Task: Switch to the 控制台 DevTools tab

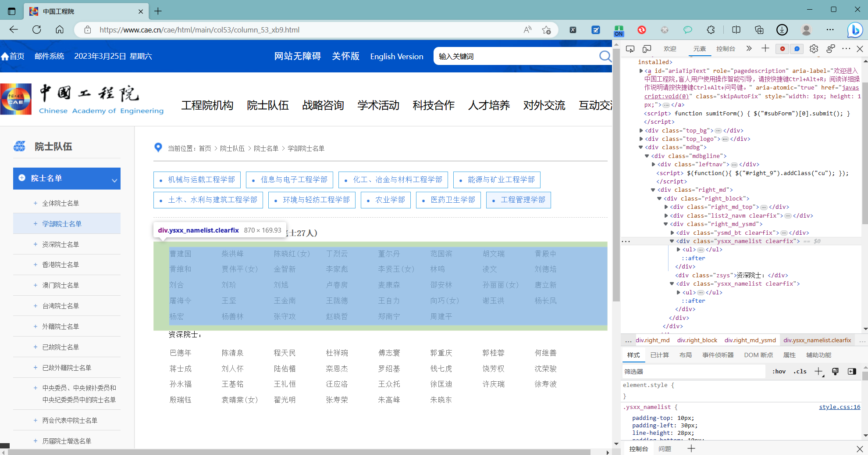Action: coord(726,49)
